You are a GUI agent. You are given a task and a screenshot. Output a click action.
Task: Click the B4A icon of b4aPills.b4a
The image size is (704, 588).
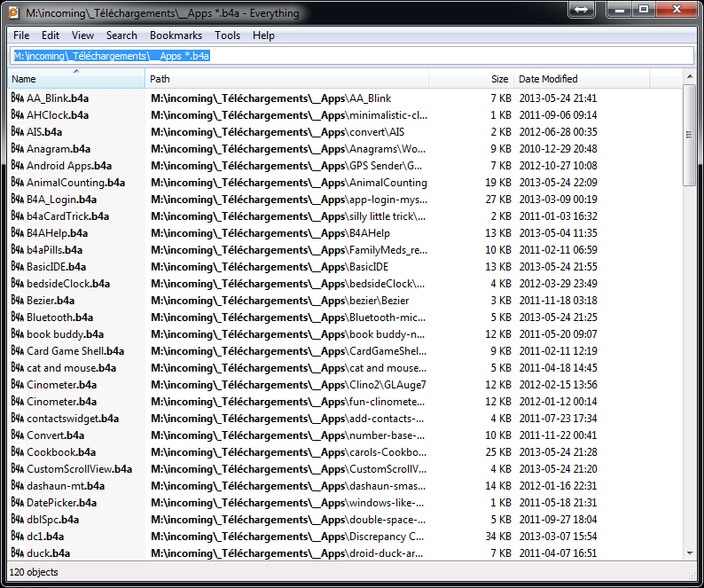tap(18, 250)
